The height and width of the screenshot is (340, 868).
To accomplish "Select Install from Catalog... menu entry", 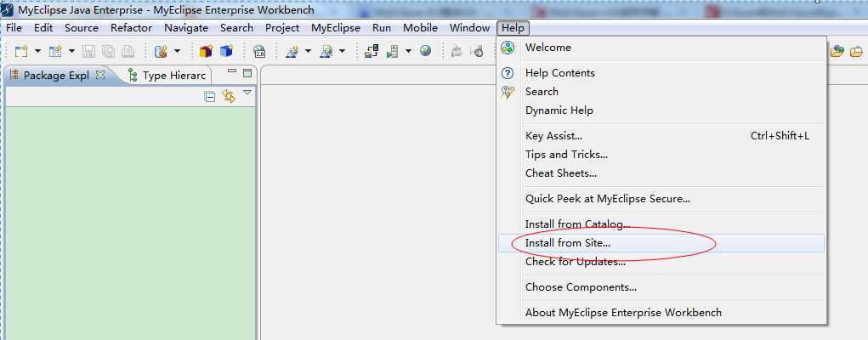I will pyautogui.click(x=661, y=224).
